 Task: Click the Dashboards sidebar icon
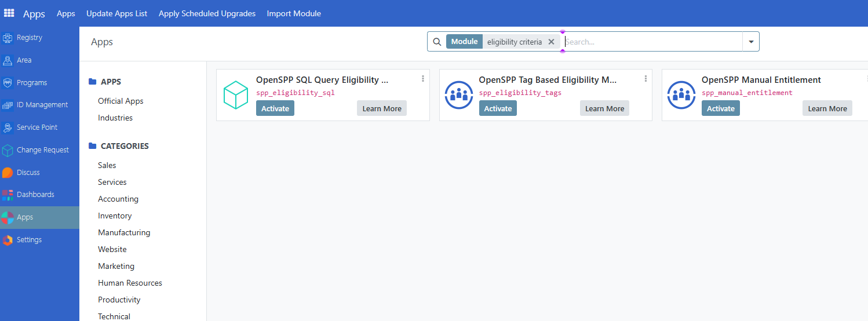(8, 195)
